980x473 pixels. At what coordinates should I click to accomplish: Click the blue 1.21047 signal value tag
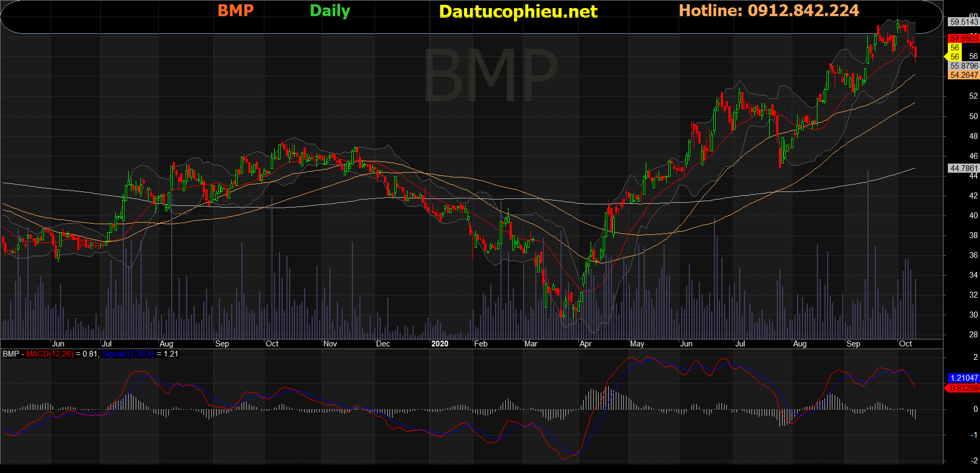coord(963,378)
